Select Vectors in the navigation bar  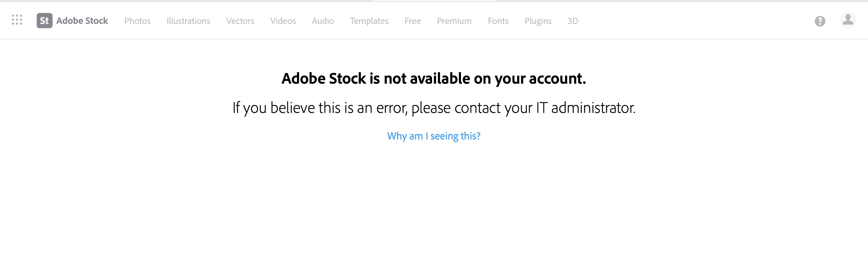coord(240,21)
